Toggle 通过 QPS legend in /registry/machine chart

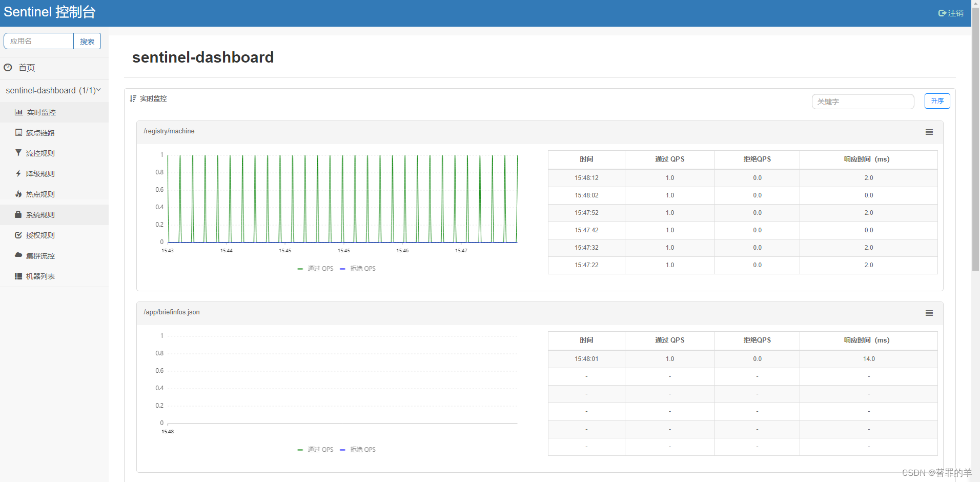click(315, 269)
